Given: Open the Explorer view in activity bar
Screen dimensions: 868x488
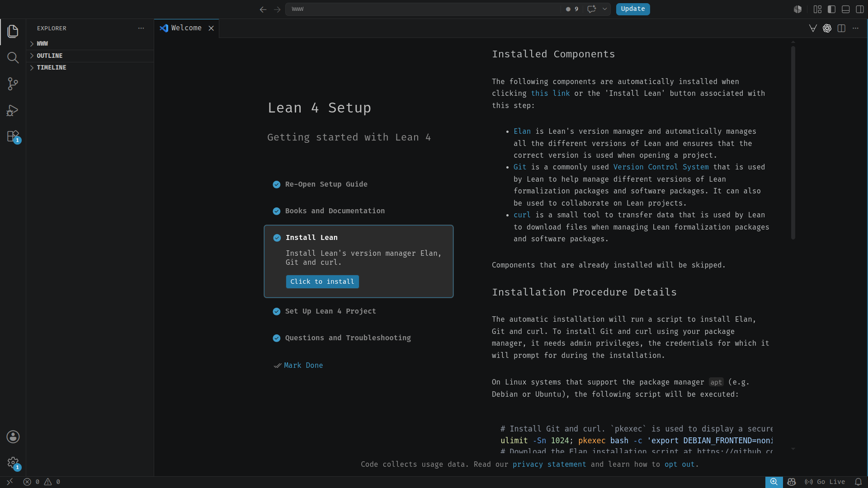Looking at the screenshot, I should 13,31.
